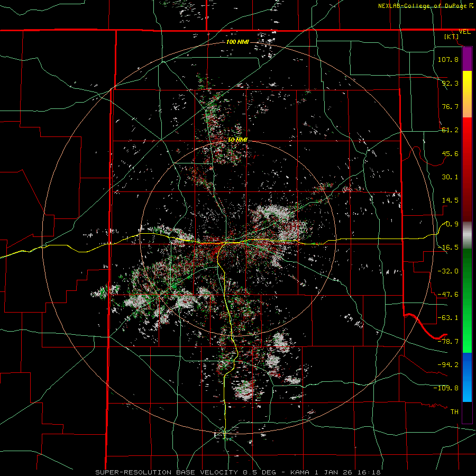
Task: Select the -109.8 velocity scale value
Action: 446,388
